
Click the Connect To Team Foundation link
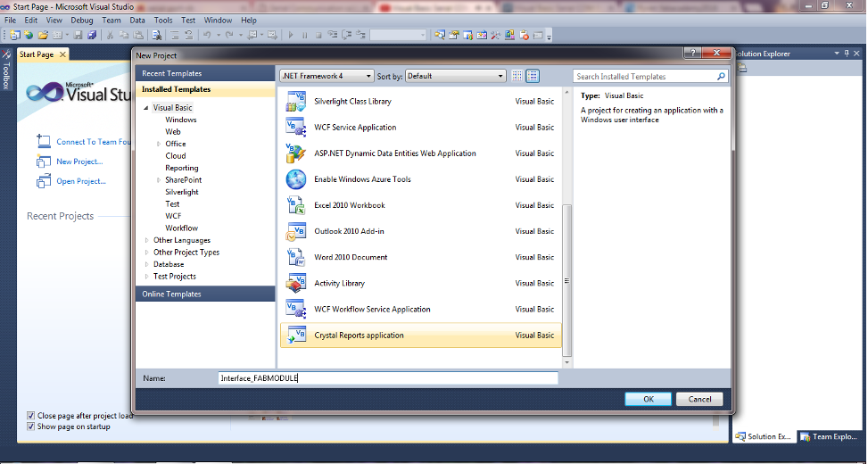tap(94, 142)
